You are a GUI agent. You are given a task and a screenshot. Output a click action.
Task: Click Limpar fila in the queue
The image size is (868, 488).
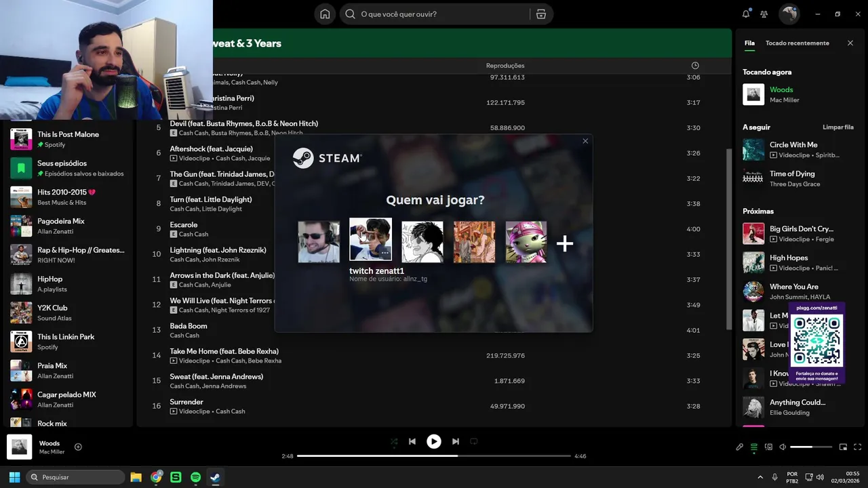pos(838,127)
